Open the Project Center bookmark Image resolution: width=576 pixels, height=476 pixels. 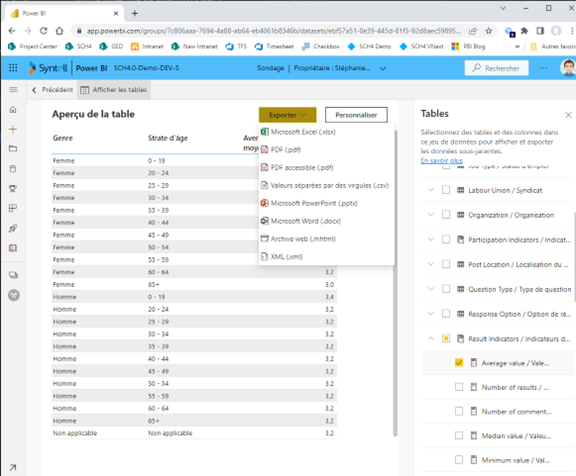tap(33, 46)
